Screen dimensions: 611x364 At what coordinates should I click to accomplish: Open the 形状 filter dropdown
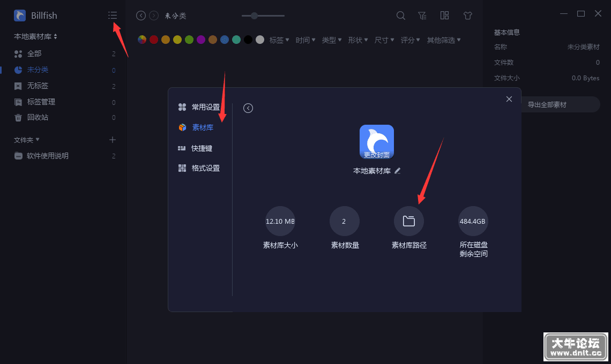coord(358,40)
